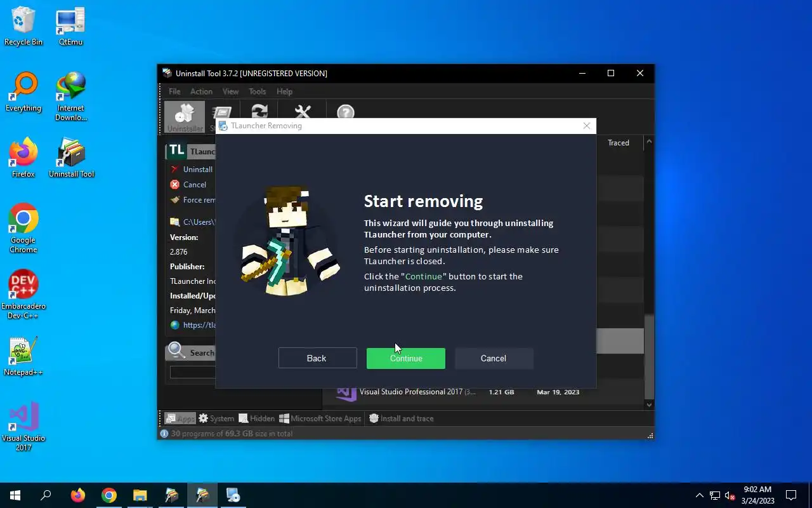Cancel the TLauncher removal wizard
Screen dimensions: 812x508
[494, 358]
